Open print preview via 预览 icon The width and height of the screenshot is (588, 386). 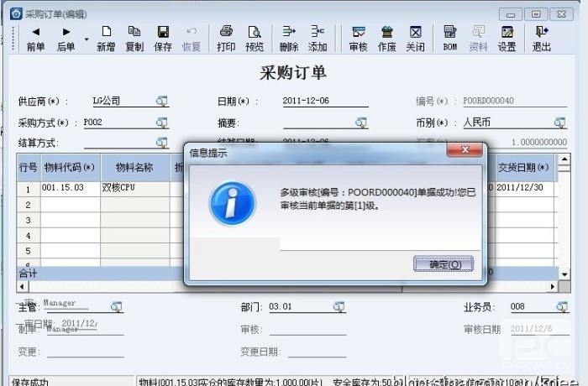pos(255,38)
